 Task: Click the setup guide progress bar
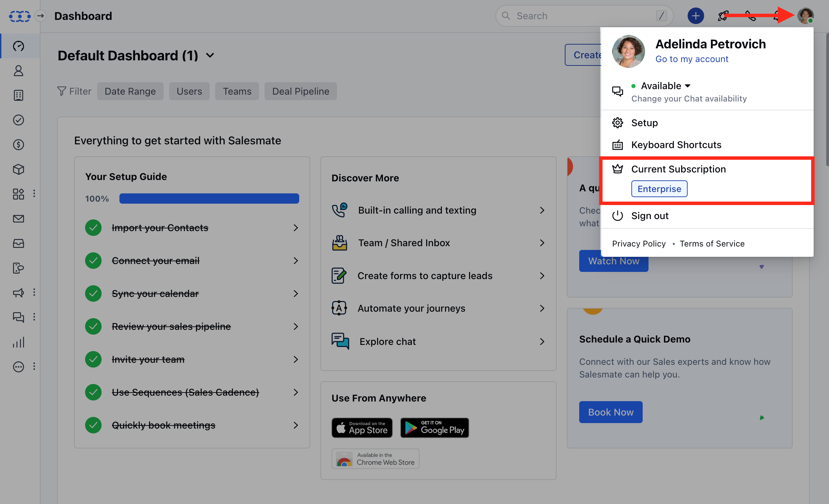209,199
